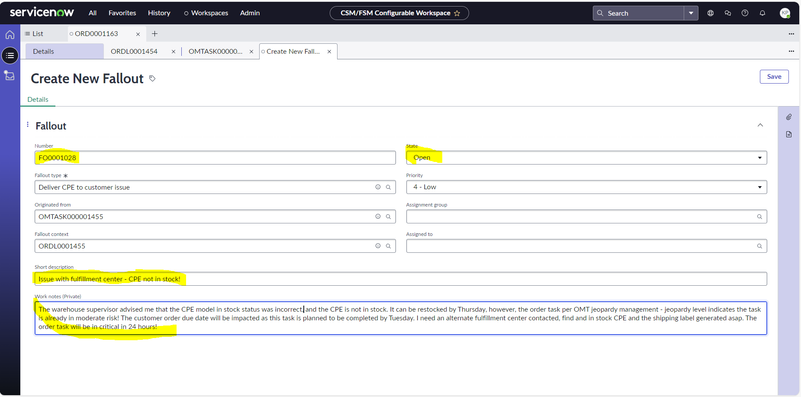The image size is (801, 397).
Task: Open the globe scope selector icon
Action: click(710, 13)
